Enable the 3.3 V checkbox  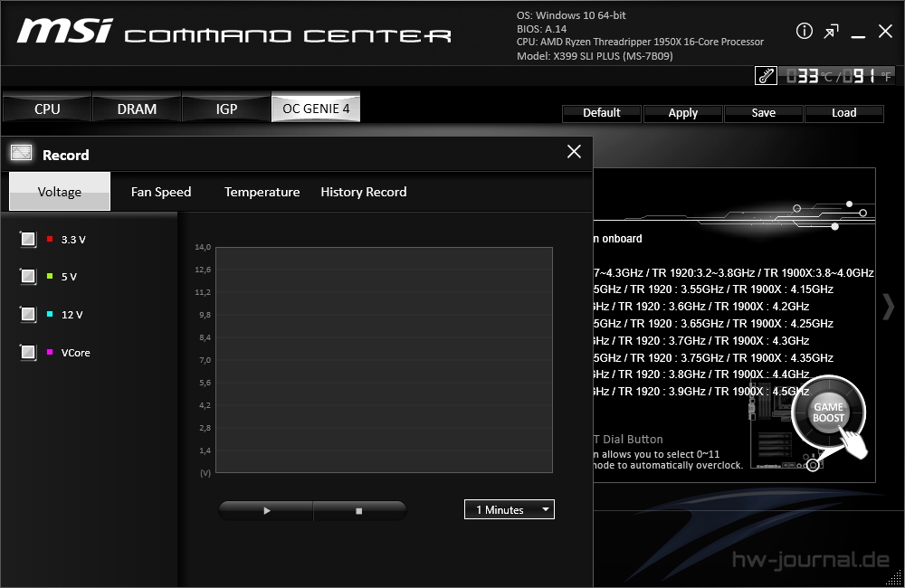click(28, 239)
